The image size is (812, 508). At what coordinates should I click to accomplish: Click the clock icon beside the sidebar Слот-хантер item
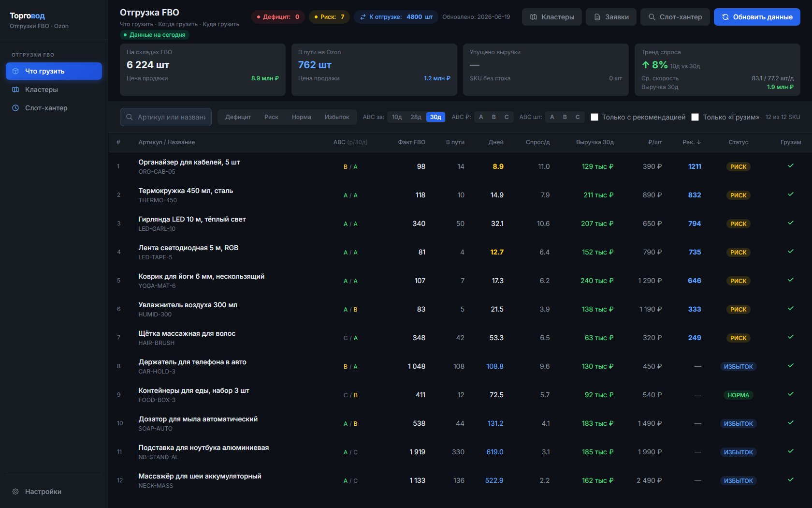tap(15, 108)
